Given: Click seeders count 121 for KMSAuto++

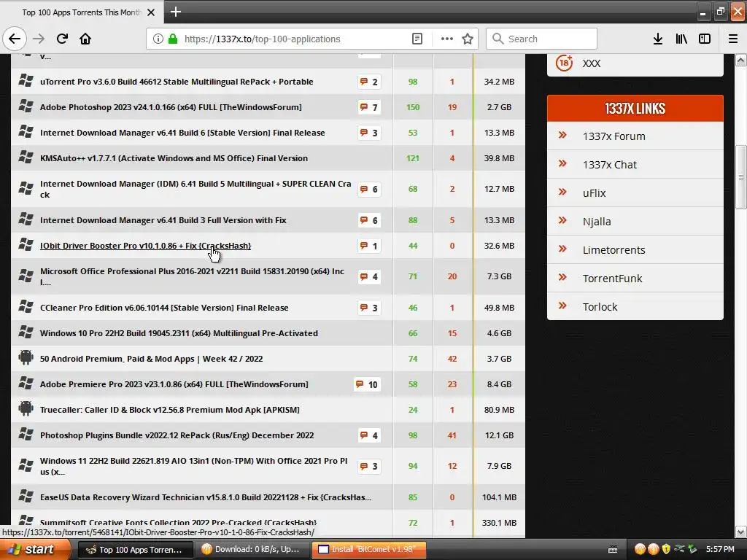Looking at the screenshot, I should 413,158.
